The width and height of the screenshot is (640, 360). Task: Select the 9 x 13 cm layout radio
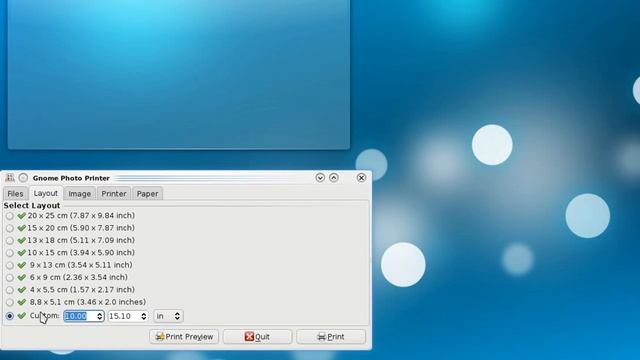click(10, 265)
